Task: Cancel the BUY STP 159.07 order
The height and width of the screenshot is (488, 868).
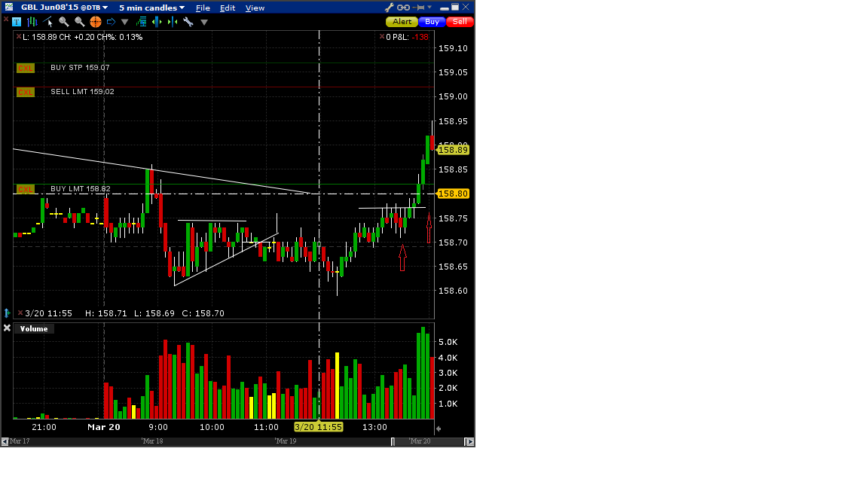Action: [26, 68]
